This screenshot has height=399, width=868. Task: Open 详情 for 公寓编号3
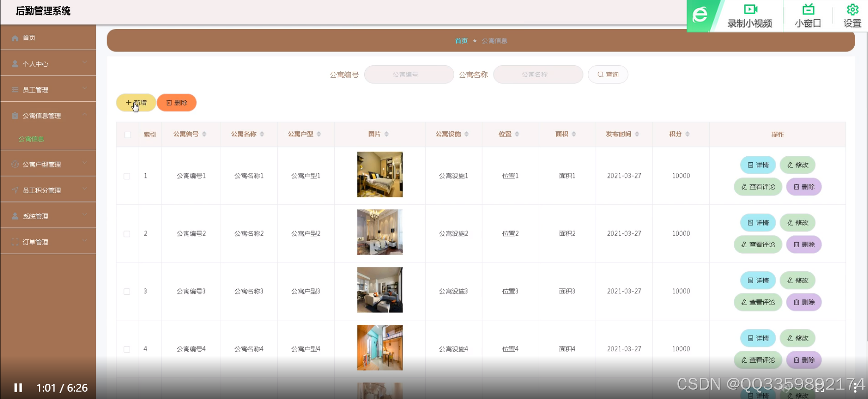click(758, 281)
